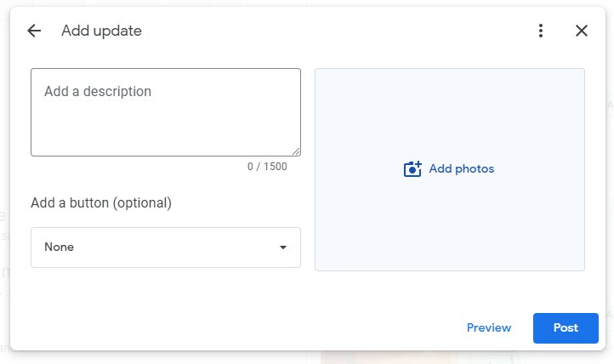The width and height of the screenshot is (614, 364).
Task: Open the three-dot more options menu
Action: (540, 31)
